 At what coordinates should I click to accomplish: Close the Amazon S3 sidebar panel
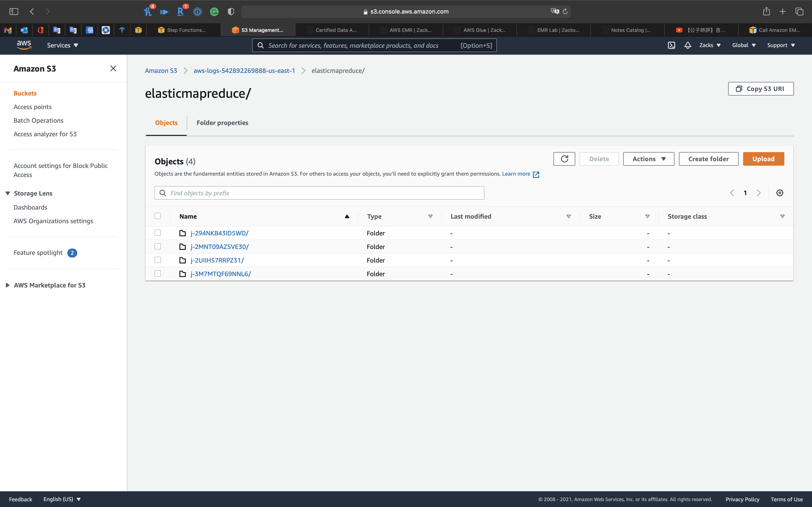point(113,68)
